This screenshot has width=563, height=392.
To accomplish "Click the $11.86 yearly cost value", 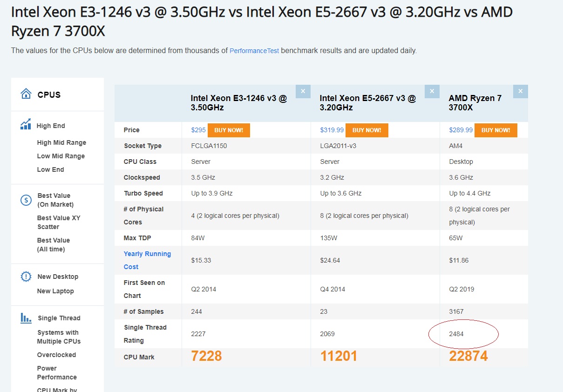I will click(x=459, y=260).
